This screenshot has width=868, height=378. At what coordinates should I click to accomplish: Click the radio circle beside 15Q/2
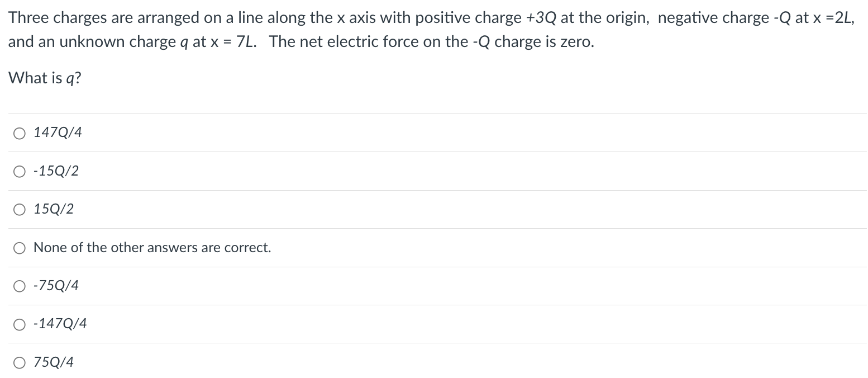coord(20,209)
